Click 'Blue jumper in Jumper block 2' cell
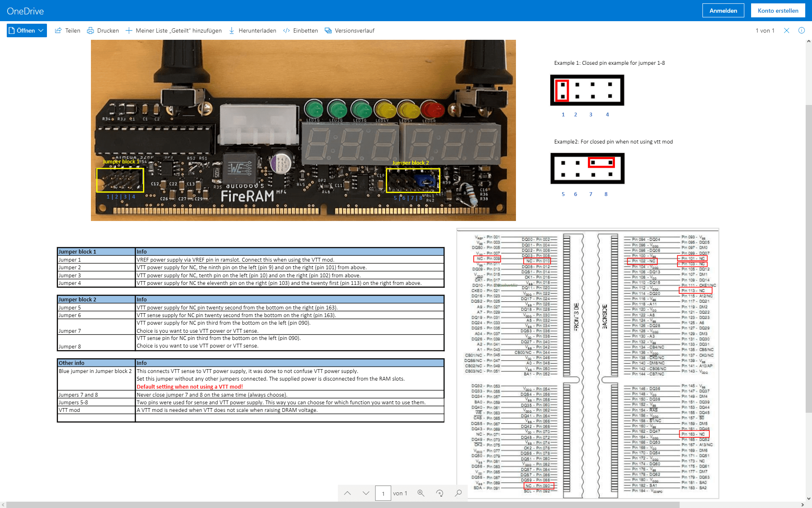Screen dimensions: 812x508 [96, 378]
